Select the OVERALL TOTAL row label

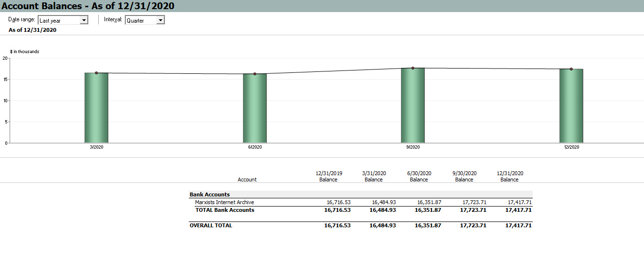pos(210,225)
